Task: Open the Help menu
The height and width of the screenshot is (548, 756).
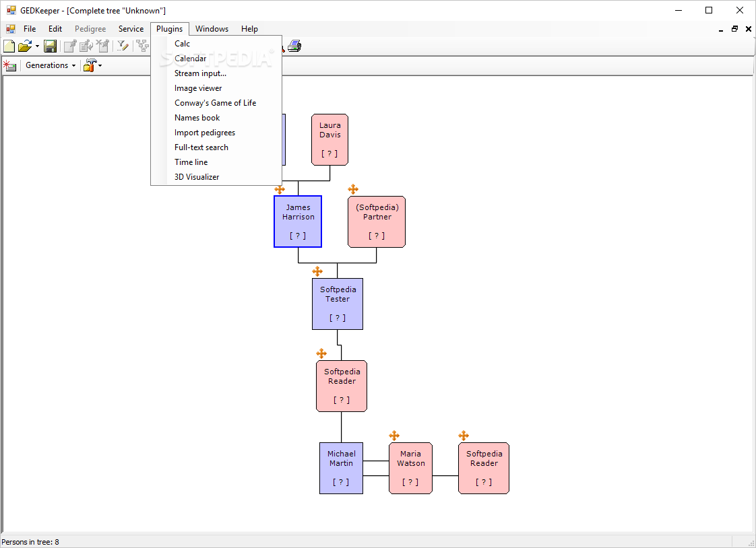Action: coord(249,29)
